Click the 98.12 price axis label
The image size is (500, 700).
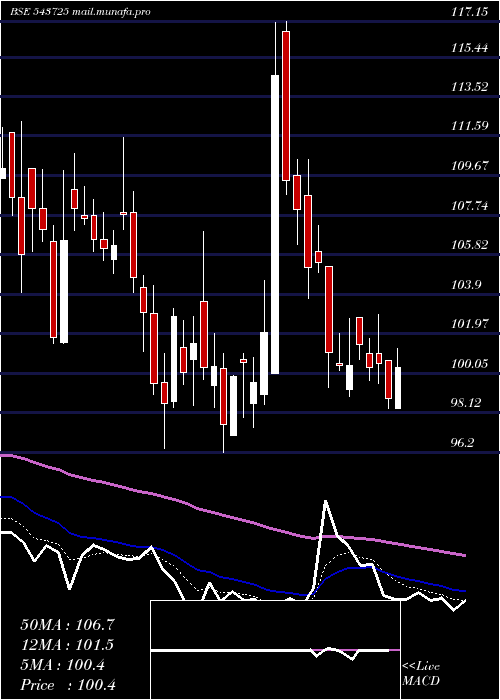click(x=467, y=403)
